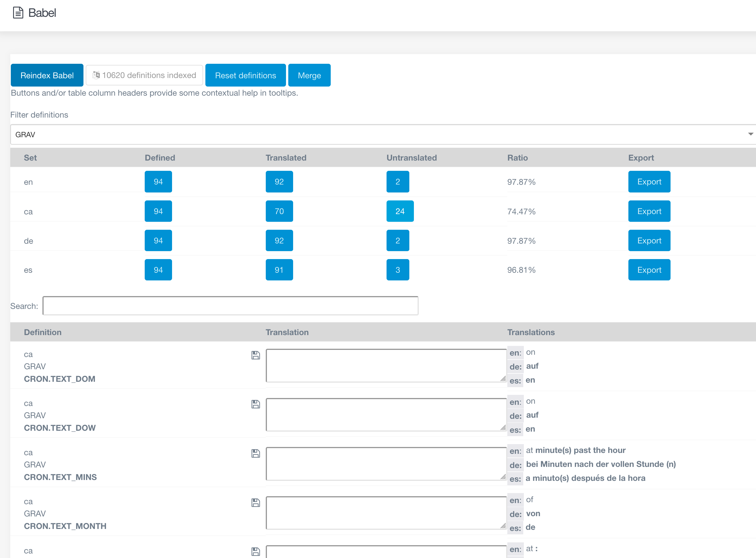
Task: Click the Babel page title
Action: point(42,13)
